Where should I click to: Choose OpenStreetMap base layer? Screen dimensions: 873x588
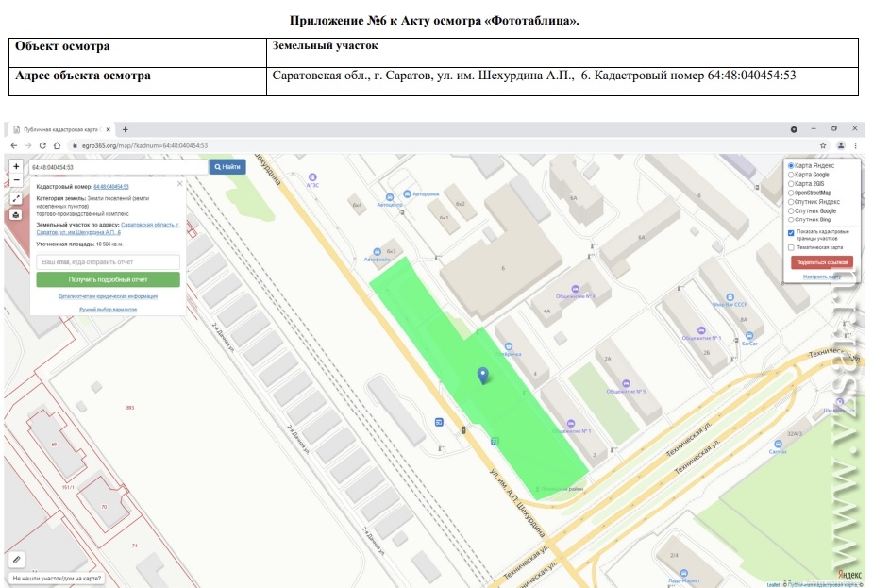click(791, 193)
